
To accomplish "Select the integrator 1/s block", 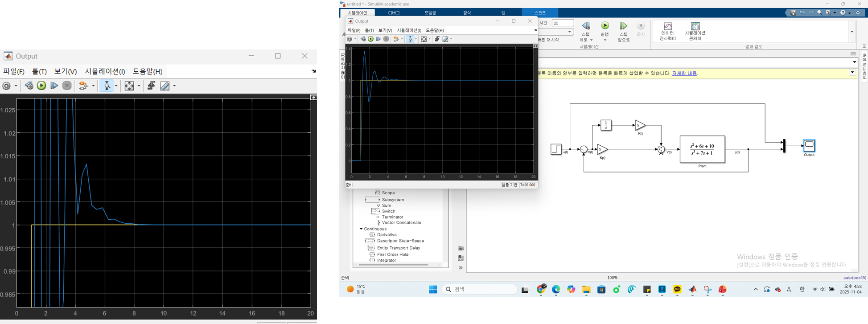I will point(606,125).
